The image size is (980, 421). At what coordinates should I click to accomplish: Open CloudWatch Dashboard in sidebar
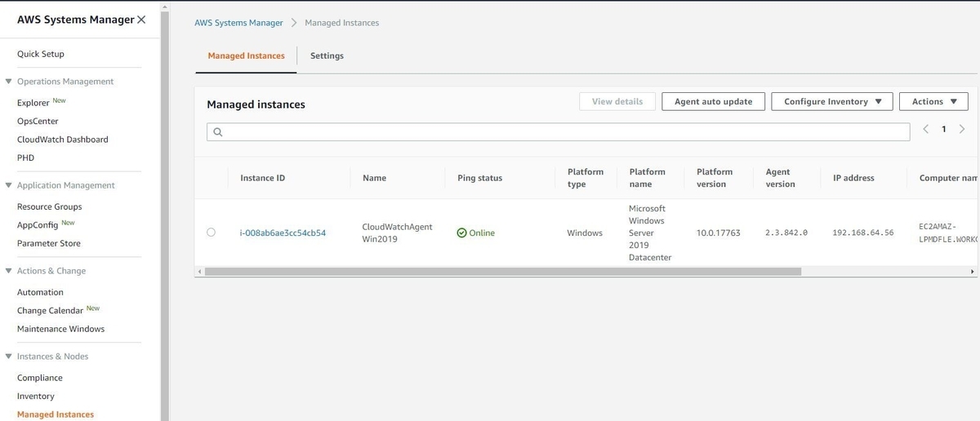point(63,140)
